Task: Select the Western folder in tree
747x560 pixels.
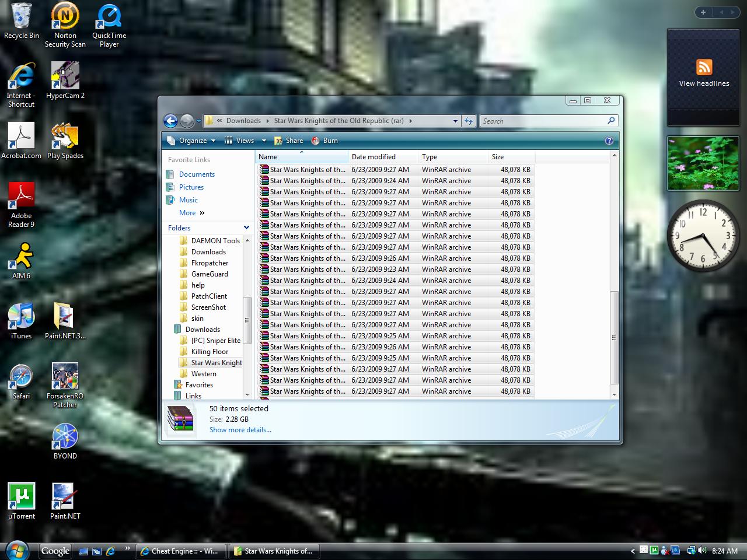Action: (198, 374)
